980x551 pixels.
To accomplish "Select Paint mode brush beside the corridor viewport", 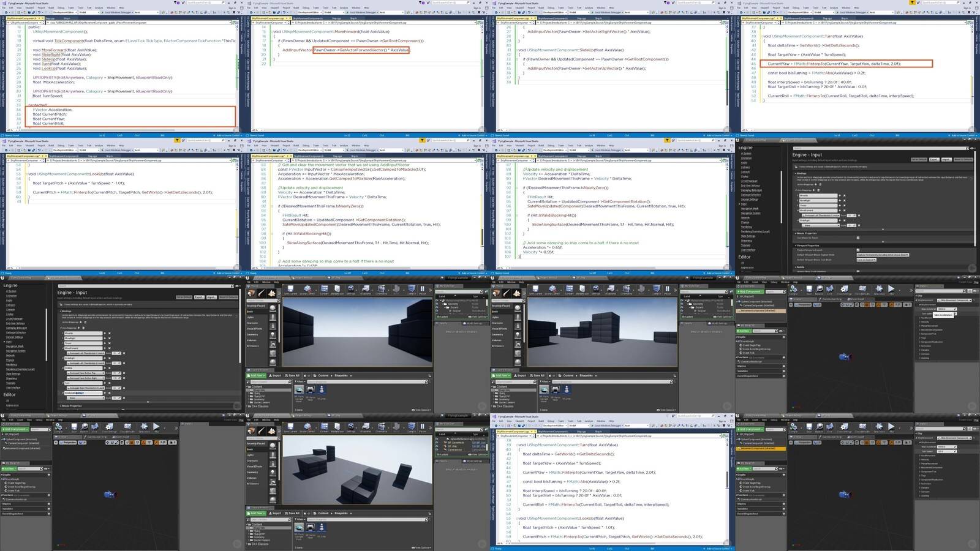I will (x=262, y=293).
